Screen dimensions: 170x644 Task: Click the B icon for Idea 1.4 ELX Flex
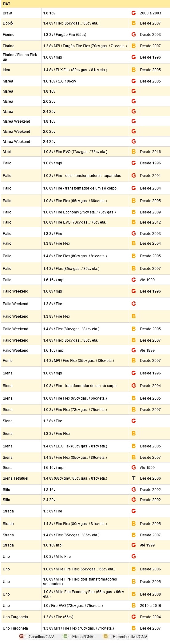133,70
